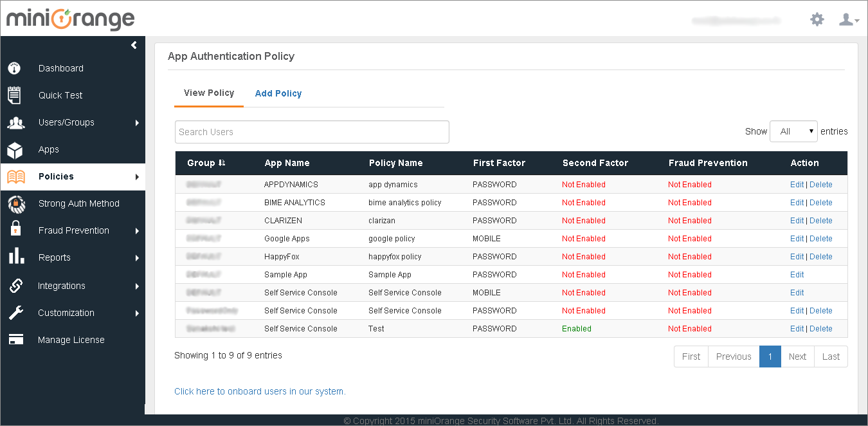Click the green Enabled status cell
Image resolution: width=868 pixels, height=426 pixels.
tap(577, 329)
